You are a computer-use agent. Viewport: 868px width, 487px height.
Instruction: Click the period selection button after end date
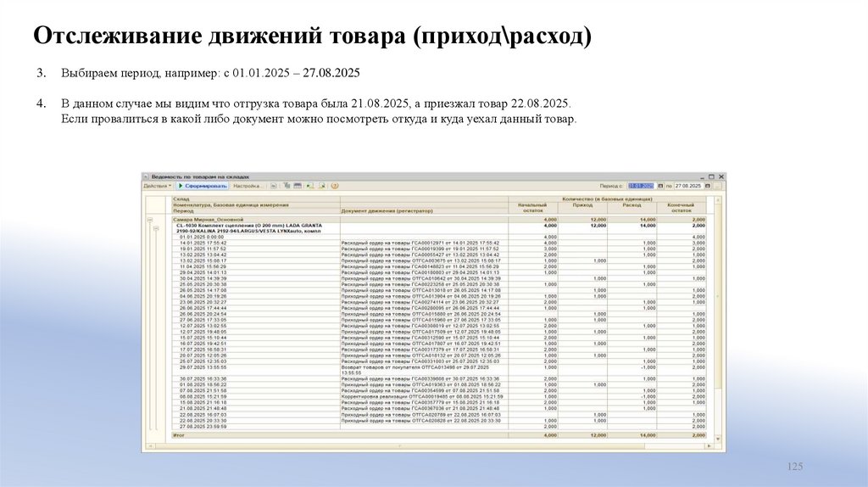pos(717,186)
